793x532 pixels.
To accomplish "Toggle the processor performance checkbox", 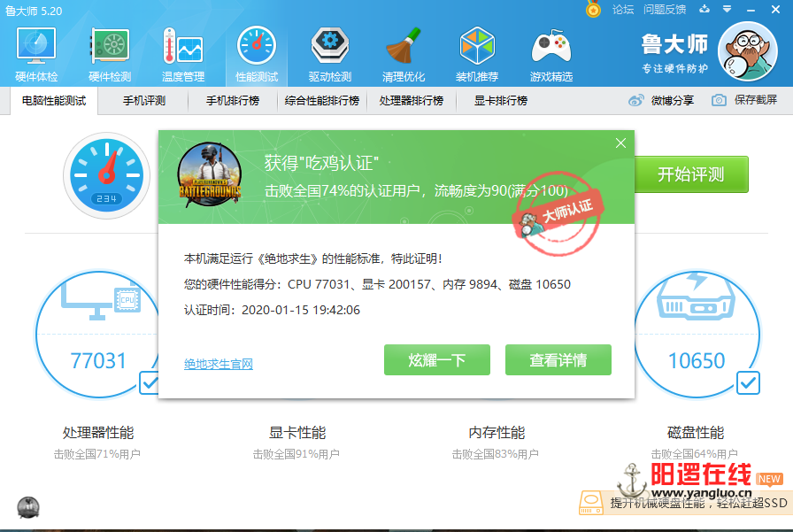I will [x=150, y=382].
